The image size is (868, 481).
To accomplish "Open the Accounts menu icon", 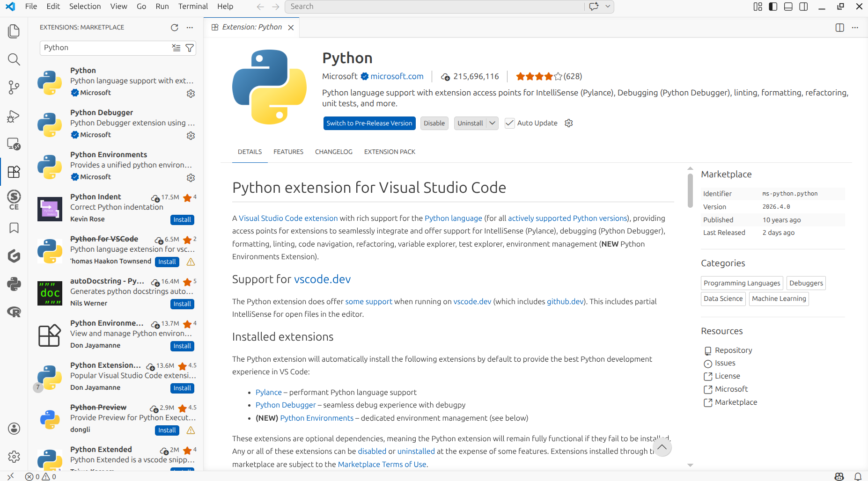I will (14, 428).
